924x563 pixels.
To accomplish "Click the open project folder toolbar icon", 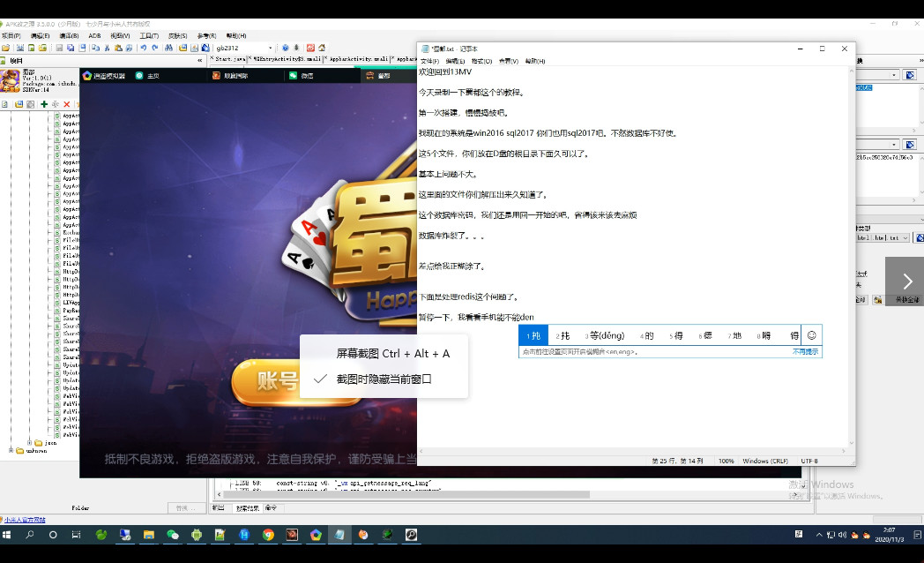I will 5,48.
